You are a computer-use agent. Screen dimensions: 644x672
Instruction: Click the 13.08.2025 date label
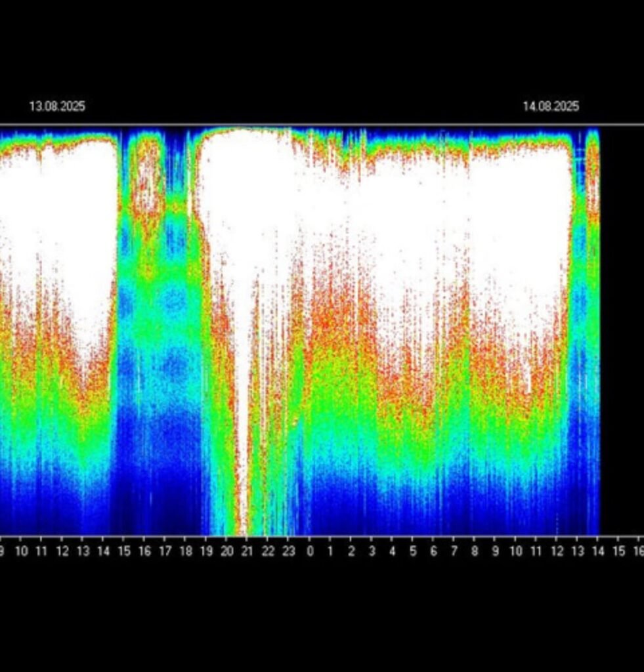click(57, 106)
